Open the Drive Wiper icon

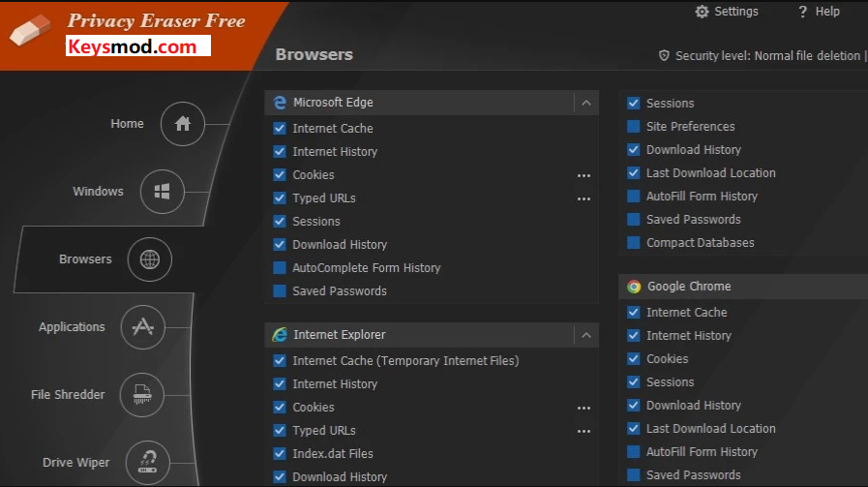click(147, 462)
